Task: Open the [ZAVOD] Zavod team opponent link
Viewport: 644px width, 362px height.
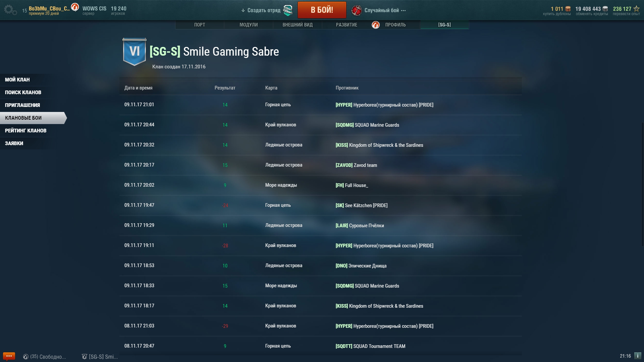Action: 356,165
